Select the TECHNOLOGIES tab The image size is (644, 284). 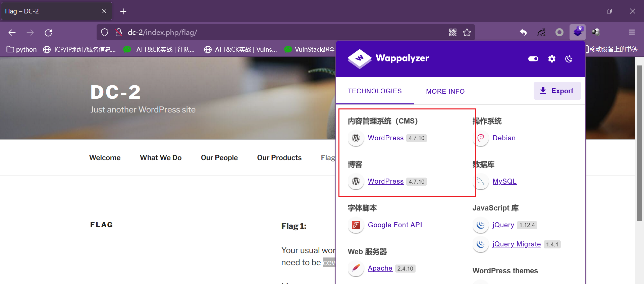pyautogui.click(x=375, y=91)
